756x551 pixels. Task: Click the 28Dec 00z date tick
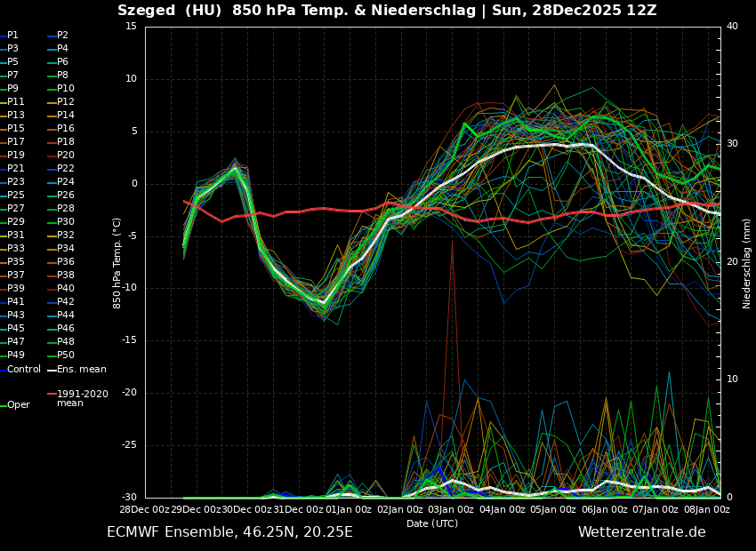coord(144,509)
